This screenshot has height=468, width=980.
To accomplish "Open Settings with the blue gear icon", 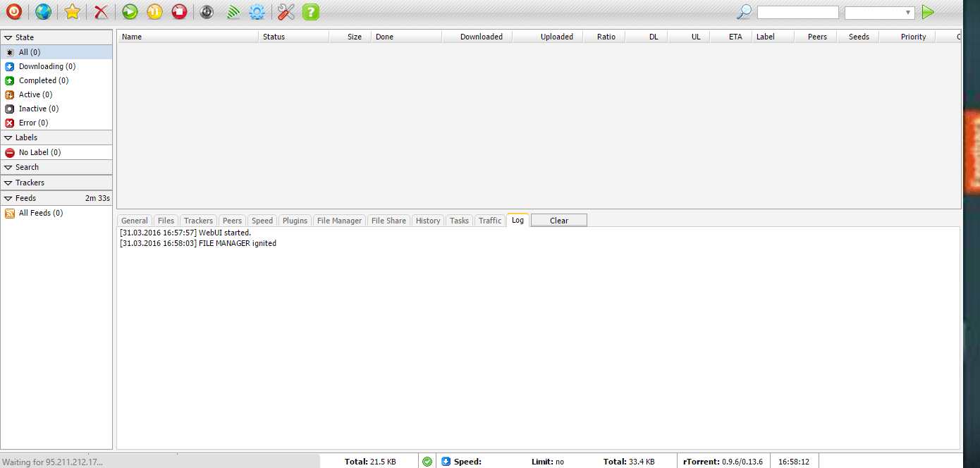I will pos(257,11).
